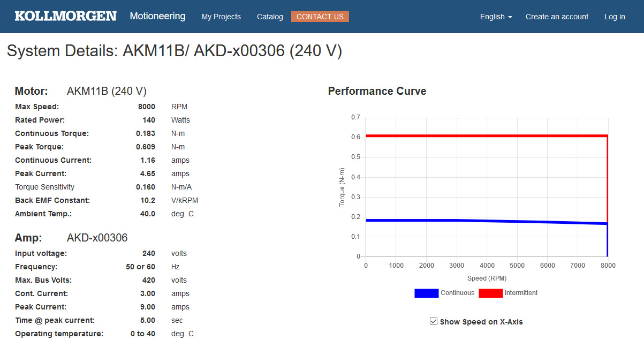
Task: Select the Peak Torque value 0.609
Action: [146, 147]
